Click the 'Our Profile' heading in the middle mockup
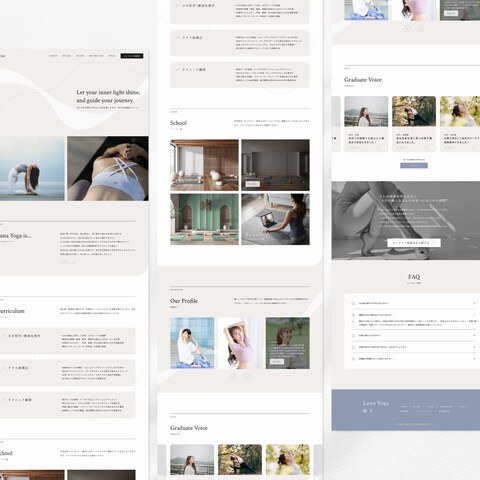480x480 pixels. (x=184, y=301)
